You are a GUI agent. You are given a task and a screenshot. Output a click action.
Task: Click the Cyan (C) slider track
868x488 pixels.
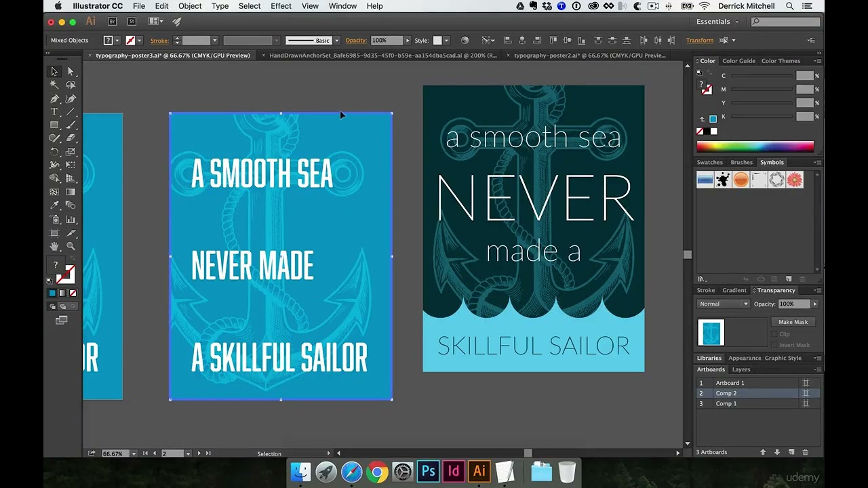(762, 76)
